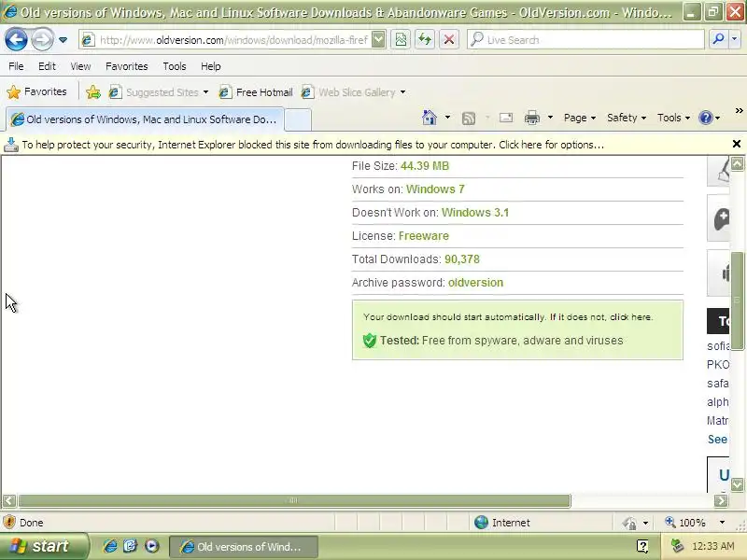Screen dimensions: 747x560
Task: Expand Web Slice Gallery dropdown arrow
Action: click(403, 91)
